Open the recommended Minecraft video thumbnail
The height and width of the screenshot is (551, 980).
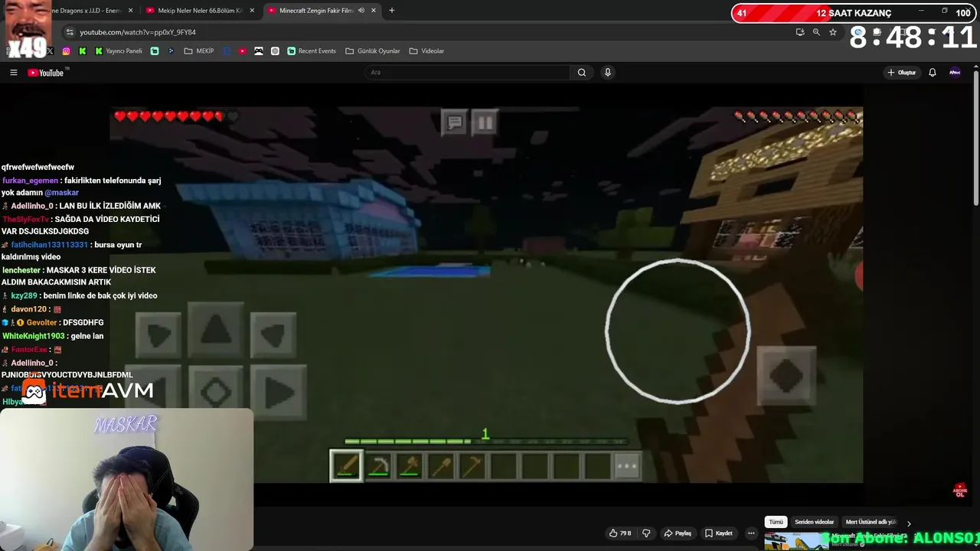click(x=796, y=541)
